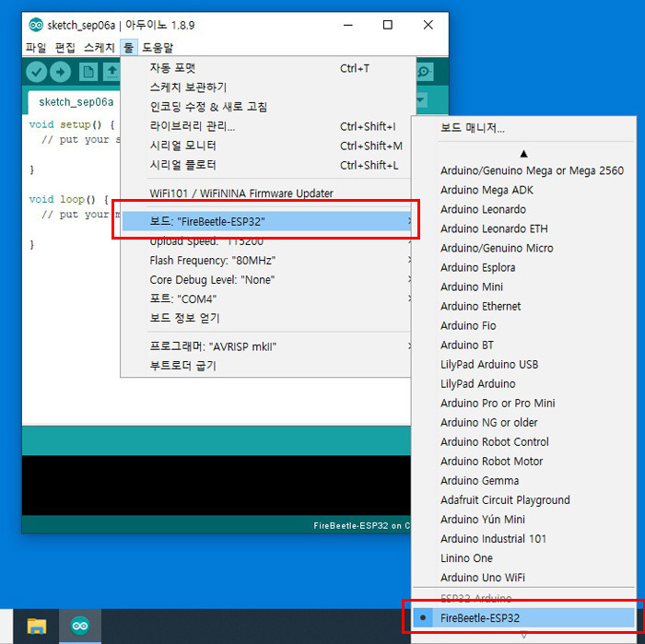This screenshot has height=644, width=645.
Task: Select Arduino Industrial 101 board
Action: click(523, 538)
